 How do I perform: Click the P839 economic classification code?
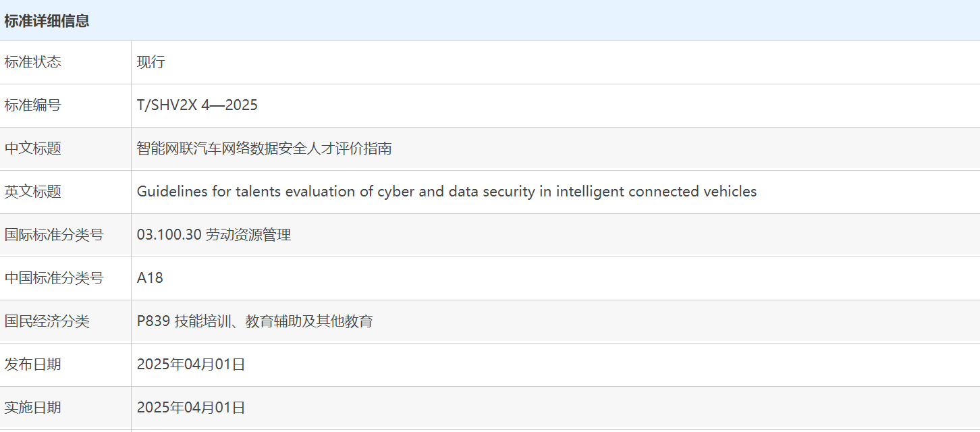(x=153, y=321)
